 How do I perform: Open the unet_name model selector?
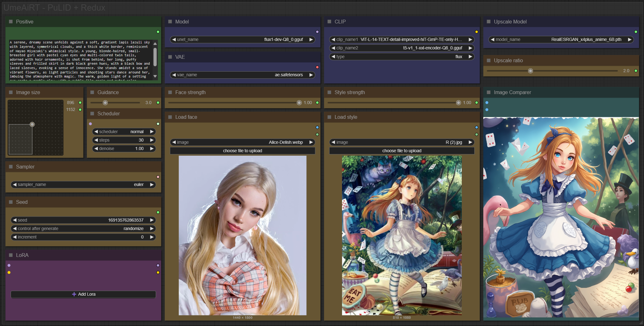(x=242, y=39)
